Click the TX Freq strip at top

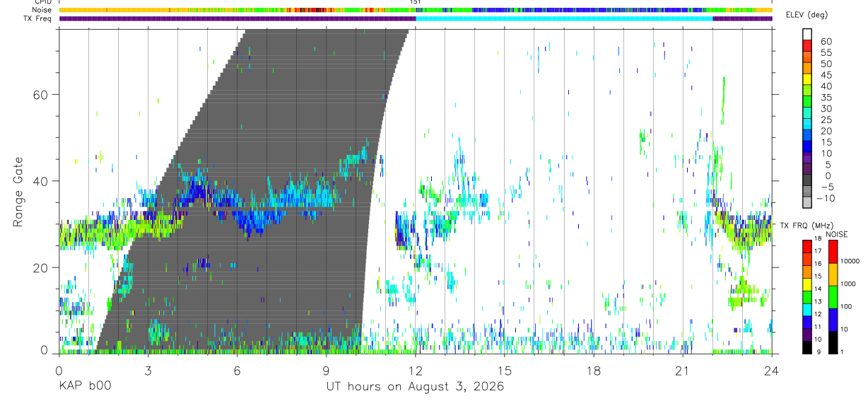point(416,19)
